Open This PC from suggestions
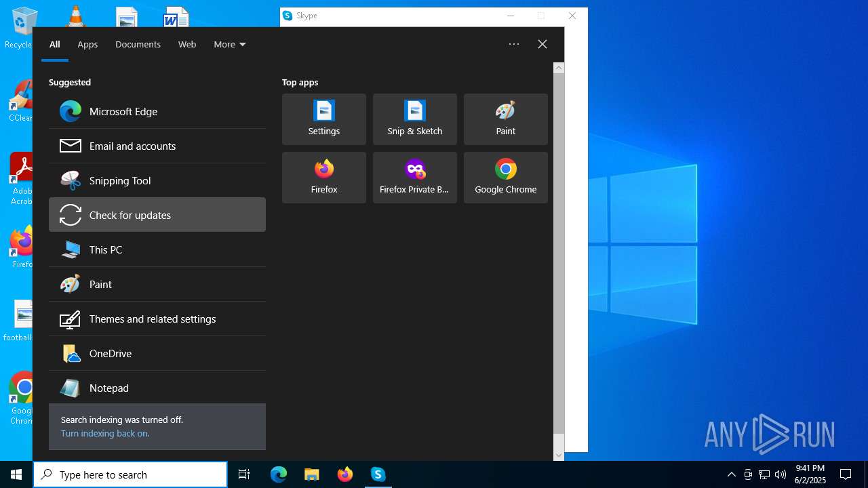Image resolution: width=868 pixels, height=488 pixels. coord(157,249)
